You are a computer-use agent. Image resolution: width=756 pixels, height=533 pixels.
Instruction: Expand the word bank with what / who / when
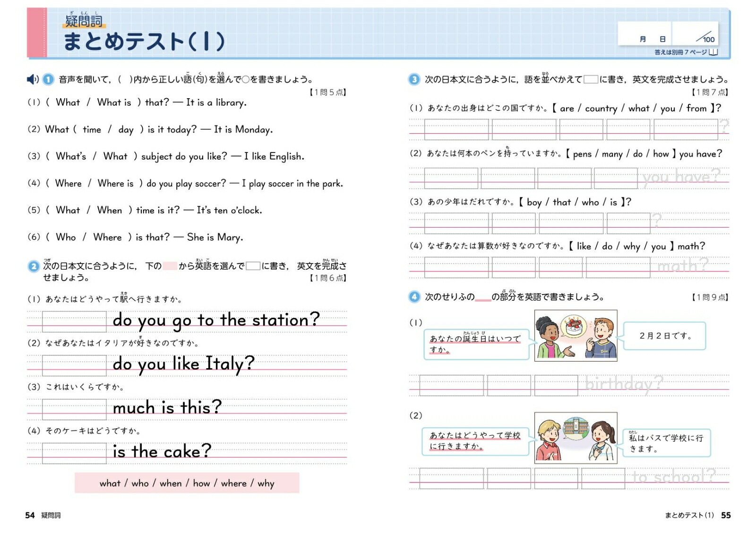(188, 483)
